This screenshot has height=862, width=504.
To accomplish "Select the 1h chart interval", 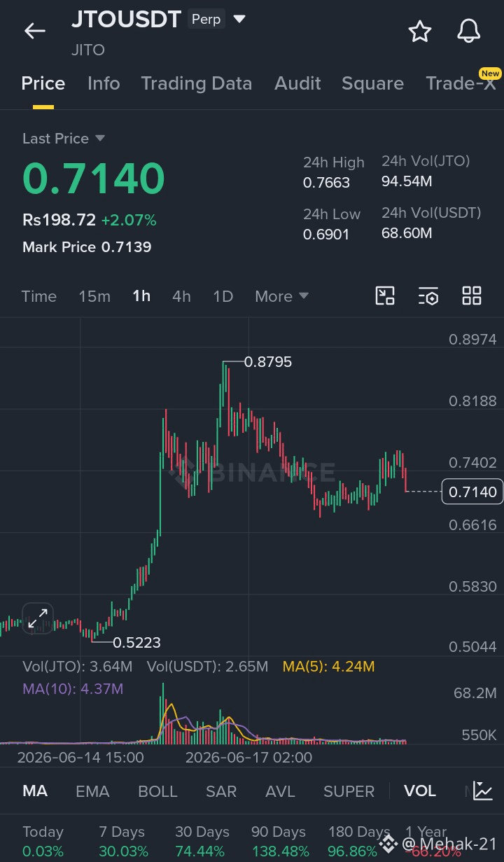I will [141, 296].
